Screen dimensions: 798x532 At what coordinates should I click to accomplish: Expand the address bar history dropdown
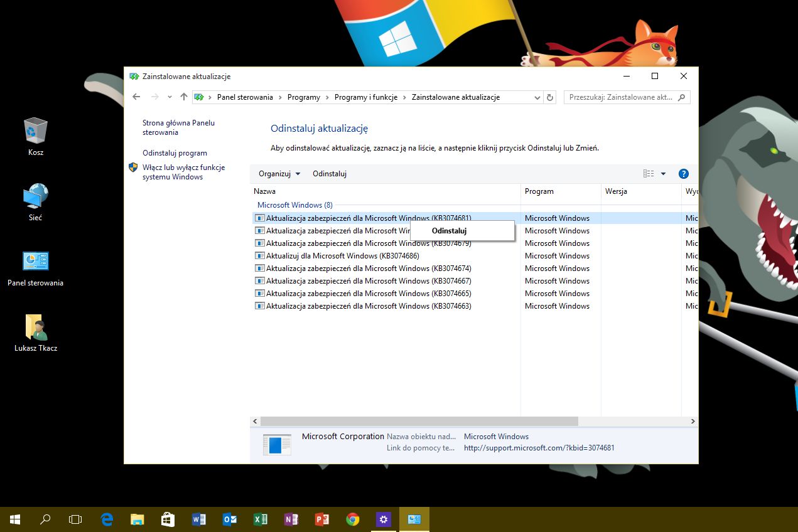coord(537,97)
